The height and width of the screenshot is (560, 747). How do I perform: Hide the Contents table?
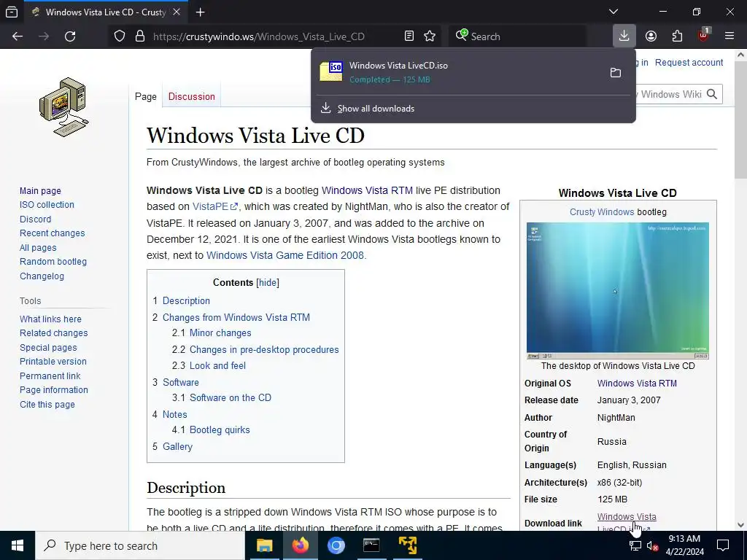[268, 283]
